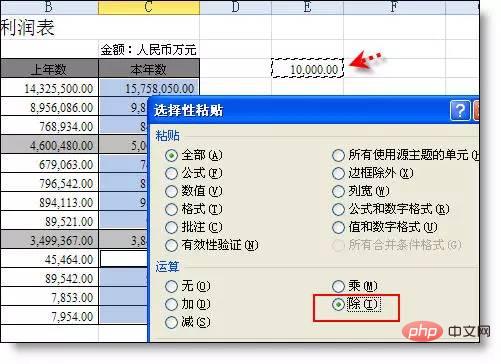Screen dimensions: 501x364
Task: Select operation 加 (D)
Action: (188, 304)
